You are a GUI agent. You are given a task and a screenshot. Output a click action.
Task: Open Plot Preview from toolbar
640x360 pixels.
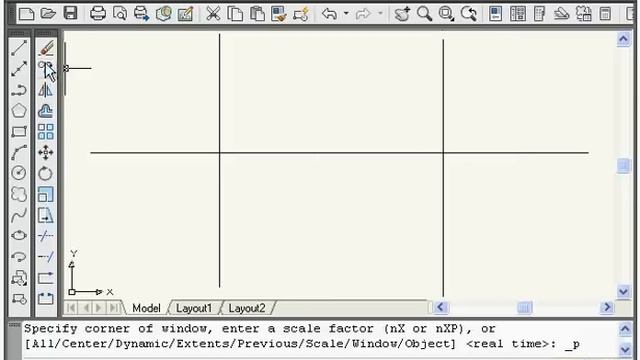point(120,14)
